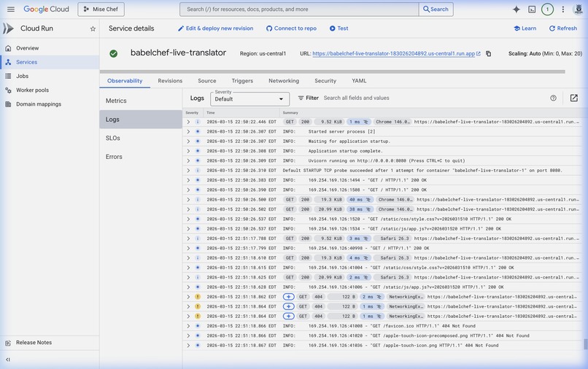588x369 pixels.
Task: Click the Test button
Action: click(339, 28)
